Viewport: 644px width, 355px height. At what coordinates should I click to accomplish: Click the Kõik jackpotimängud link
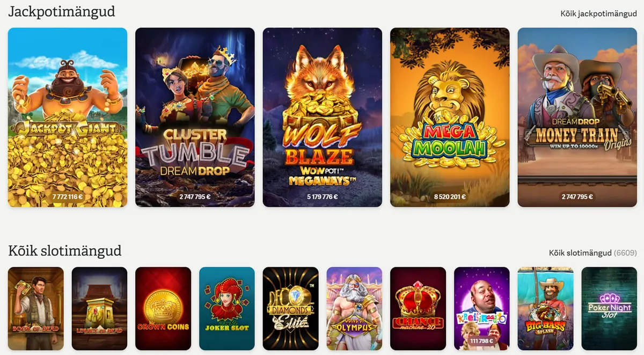click(598, 13)
